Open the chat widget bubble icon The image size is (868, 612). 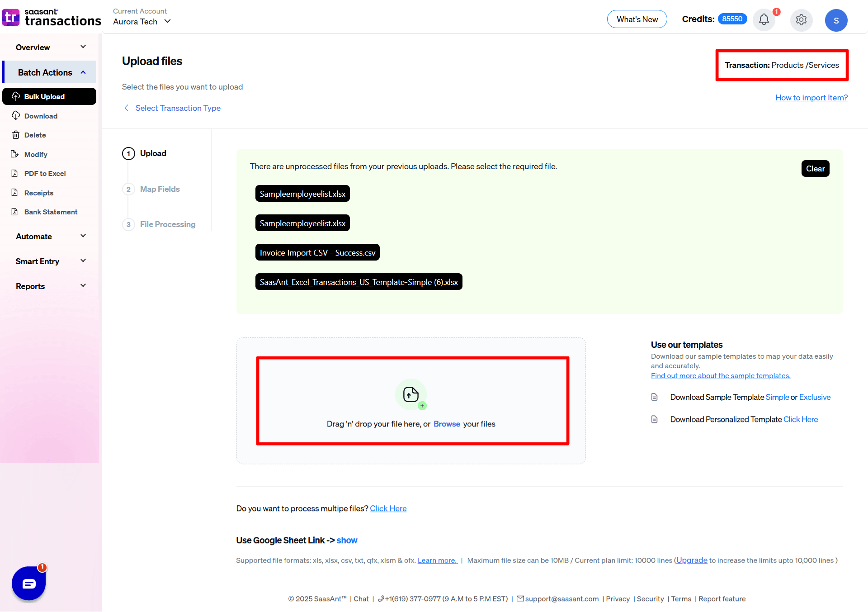coord(28,584)
